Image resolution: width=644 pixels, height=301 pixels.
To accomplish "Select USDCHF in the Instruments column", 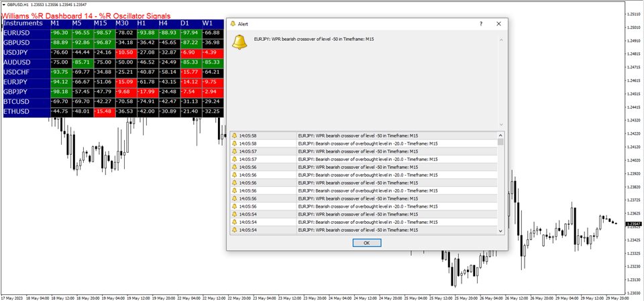I will click(x=16, y=72).
